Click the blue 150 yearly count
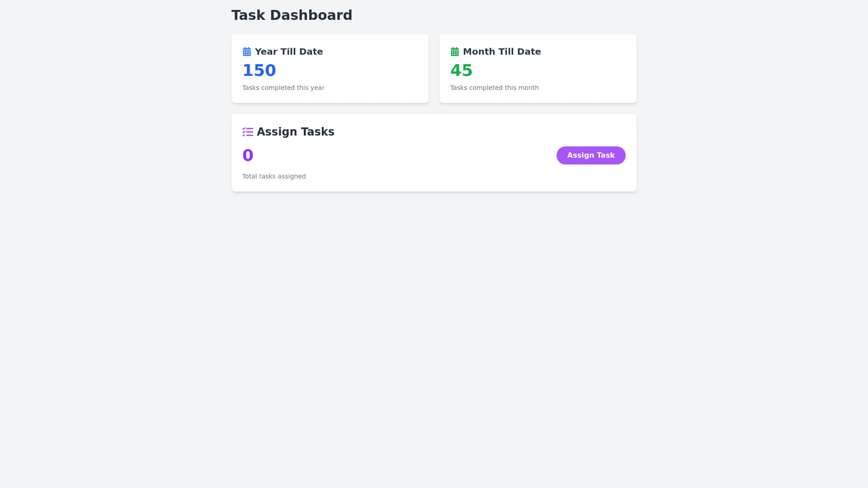This screenshot has width=868, height=488. (x=259, y=70)
